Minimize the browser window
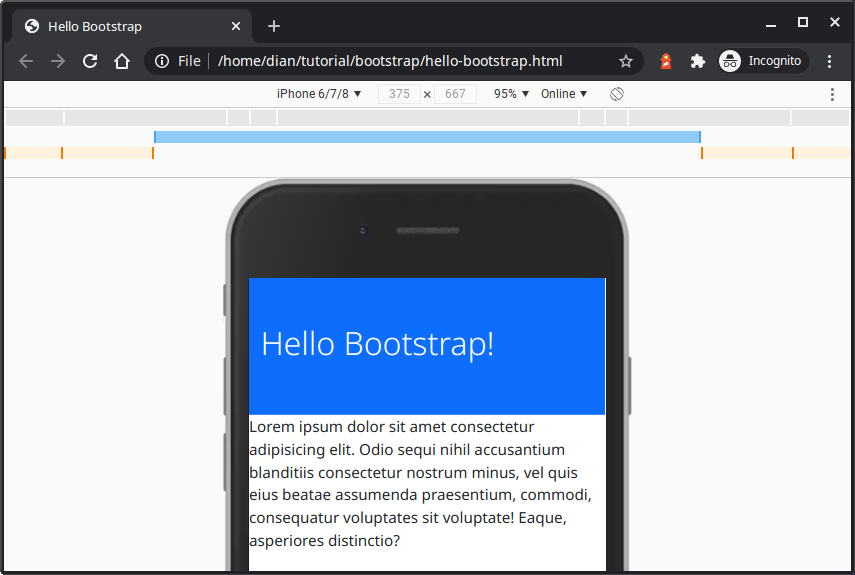This screenshot has width=855, height=575. 770,24
